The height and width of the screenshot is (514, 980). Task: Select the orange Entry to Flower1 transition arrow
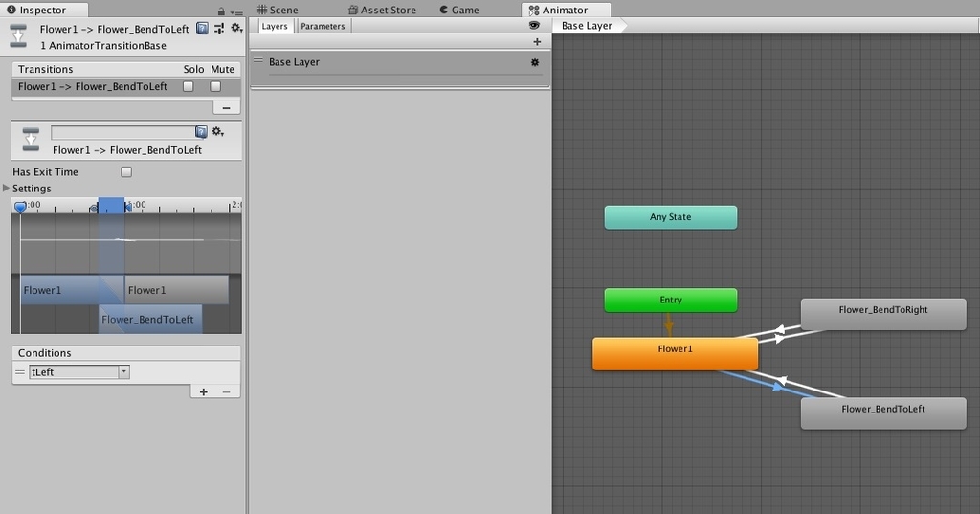click(x=669, y=325)
